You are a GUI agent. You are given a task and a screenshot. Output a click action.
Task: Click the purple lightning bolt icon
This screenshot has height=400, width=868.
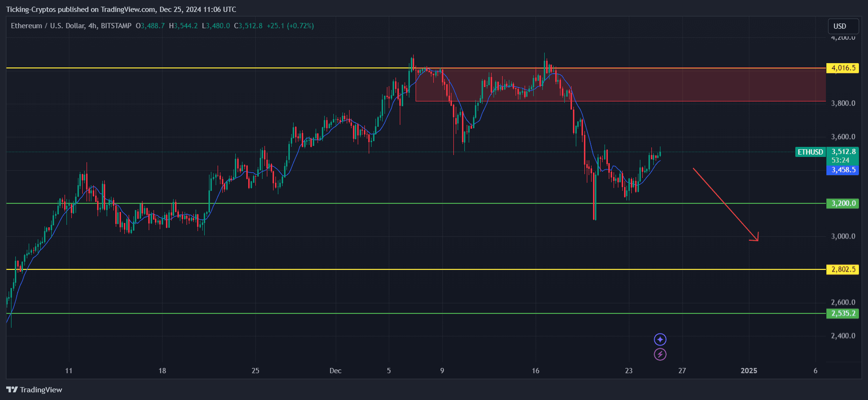660,355
